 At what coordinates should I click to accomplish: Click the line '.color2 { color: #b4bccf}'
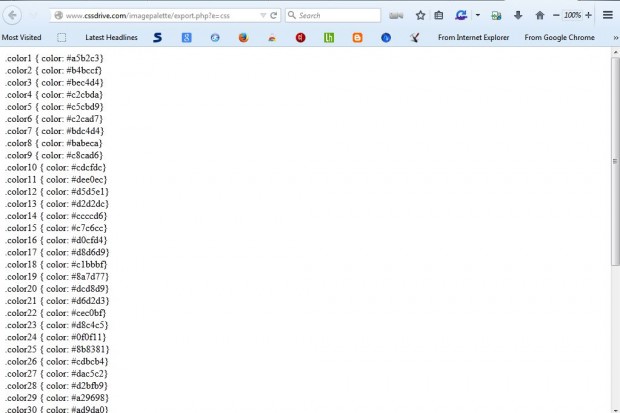[x=53, y=70]
